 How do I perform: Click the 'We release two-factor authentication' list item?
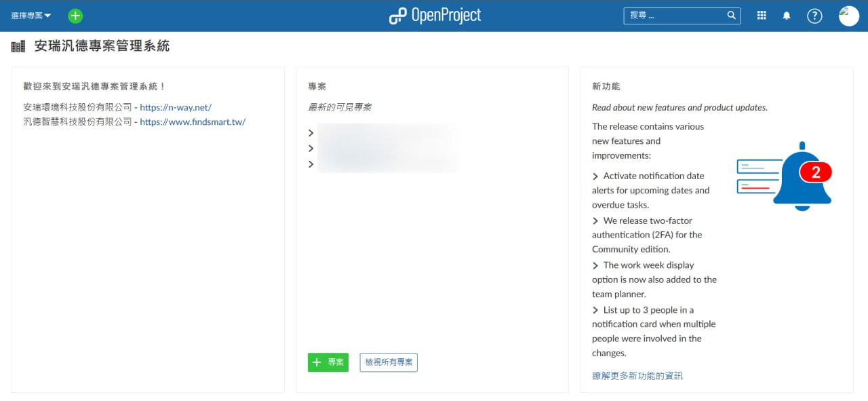(647, 235)
